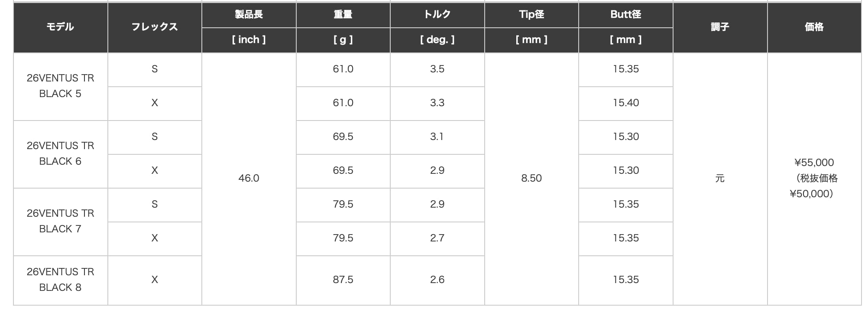Click the フレックス column header
Viewport: 868px width, 313px height.
[155, 27]
